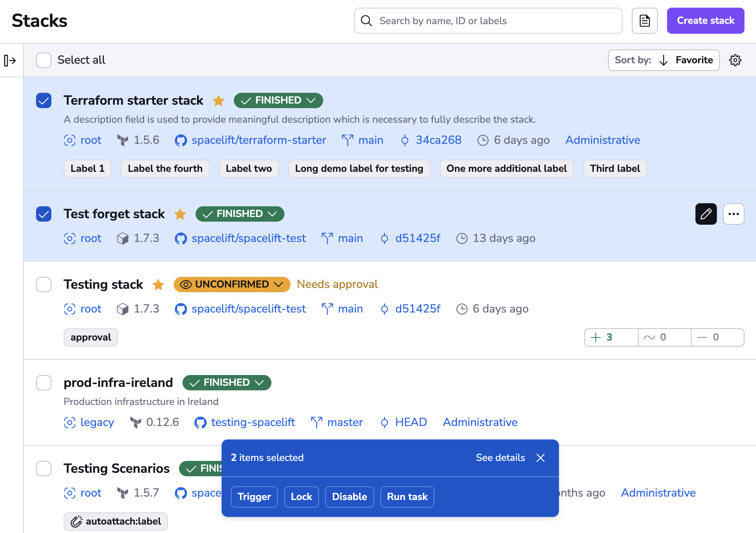Screen dimensions: 756x533
Task: Select the Testing stack checkbox
Action: (x=43, y=284)
